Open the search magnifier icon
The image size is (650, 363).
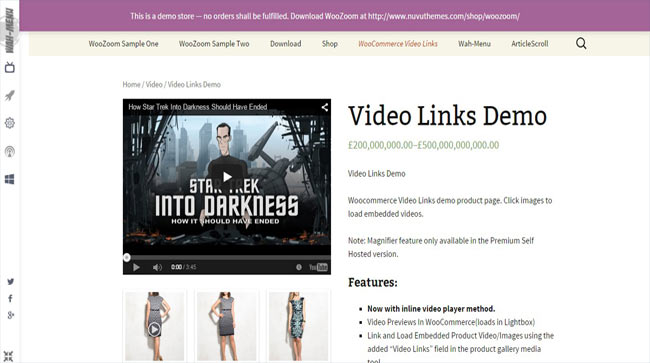click(581, 44)
